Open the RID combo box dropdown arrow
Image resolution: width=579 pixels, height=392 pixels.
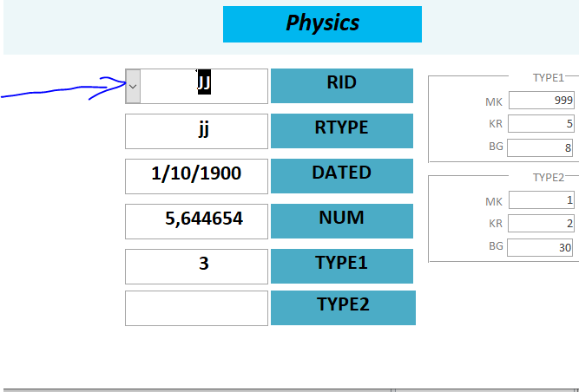pos(133,86)
